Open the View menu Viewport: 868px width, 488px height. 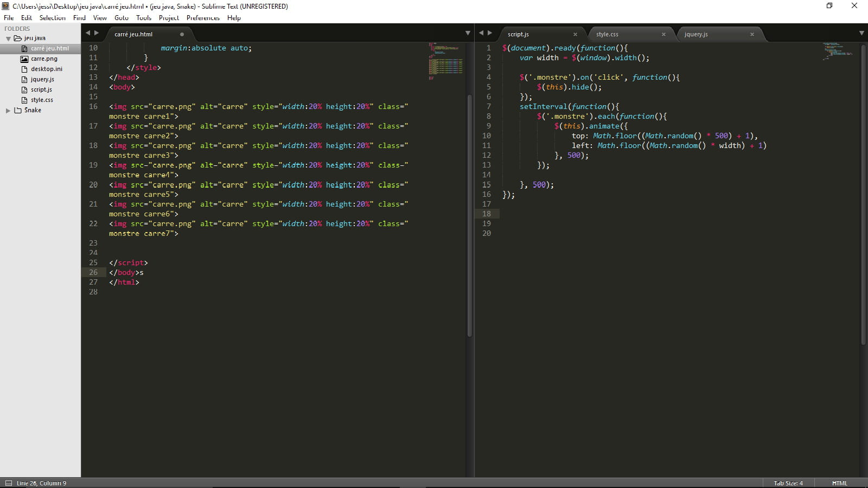coord(100,17)
